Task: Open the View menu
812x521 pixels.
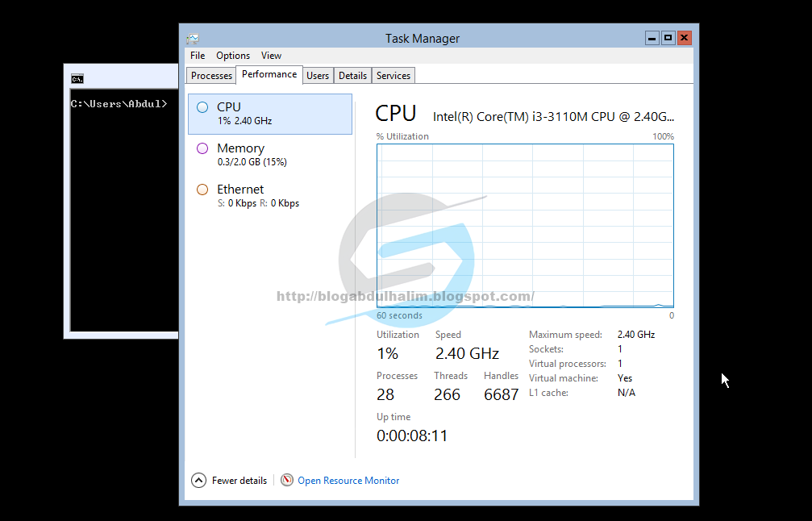Action: (x=271, y=56)
